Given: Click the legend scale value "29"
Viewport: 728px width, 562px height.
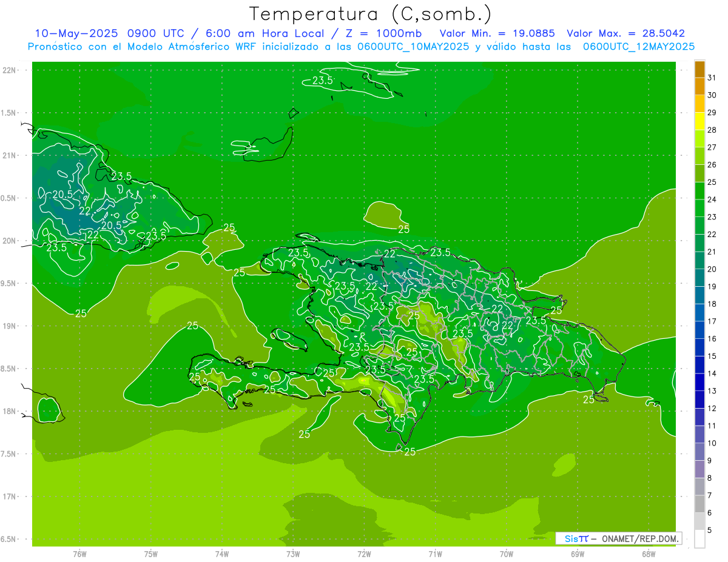Looking at the screenshot, I should (x=712, y=112).
